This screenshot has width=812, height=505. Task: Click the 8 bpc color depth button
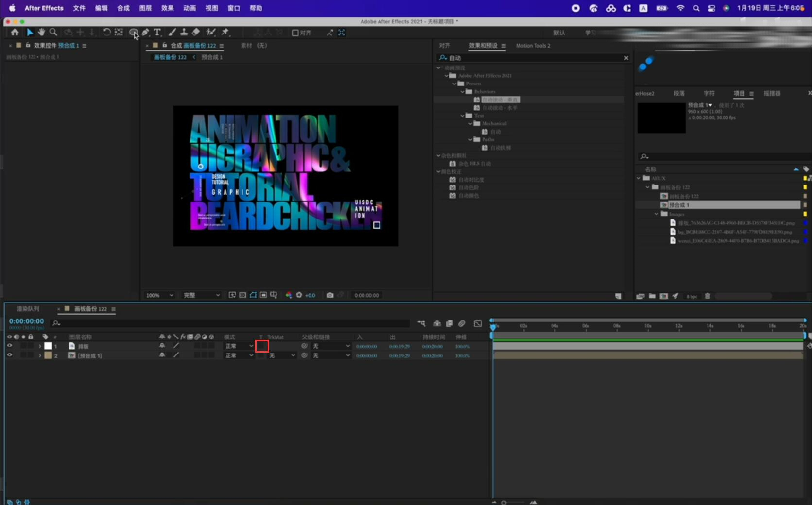[x=691, y=296]
